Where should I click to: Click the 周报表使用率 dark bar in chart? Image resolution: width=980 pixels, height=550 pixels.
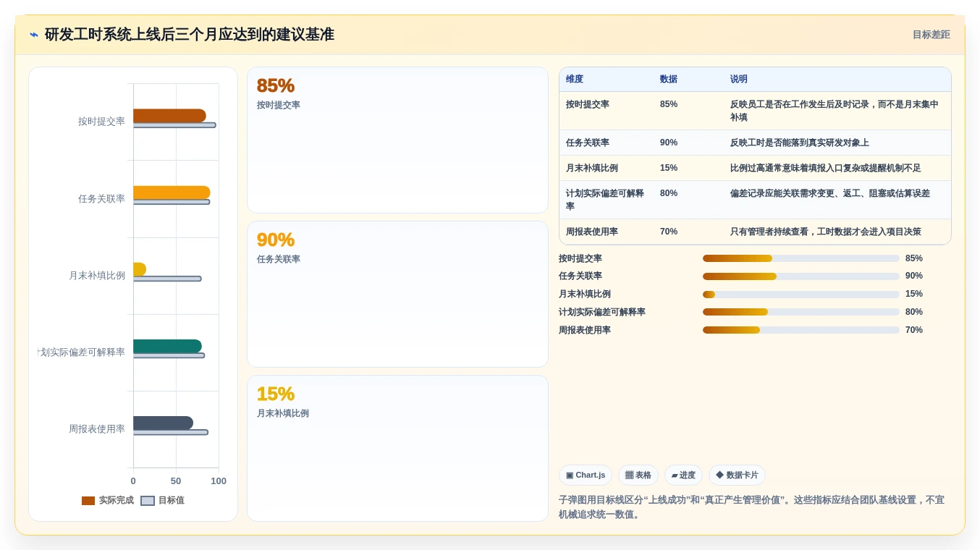[x=163, y=423]
